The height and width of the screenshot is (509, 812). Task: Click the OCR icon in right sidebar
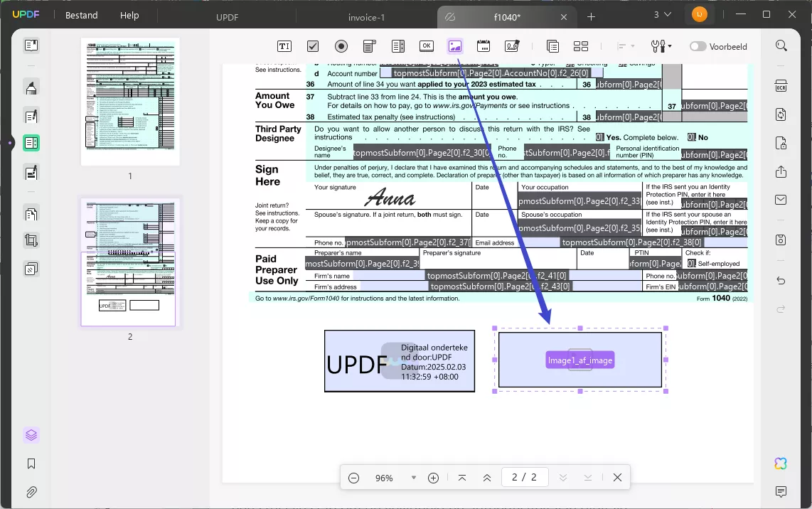pyautogui.click(x=781, y=86)
